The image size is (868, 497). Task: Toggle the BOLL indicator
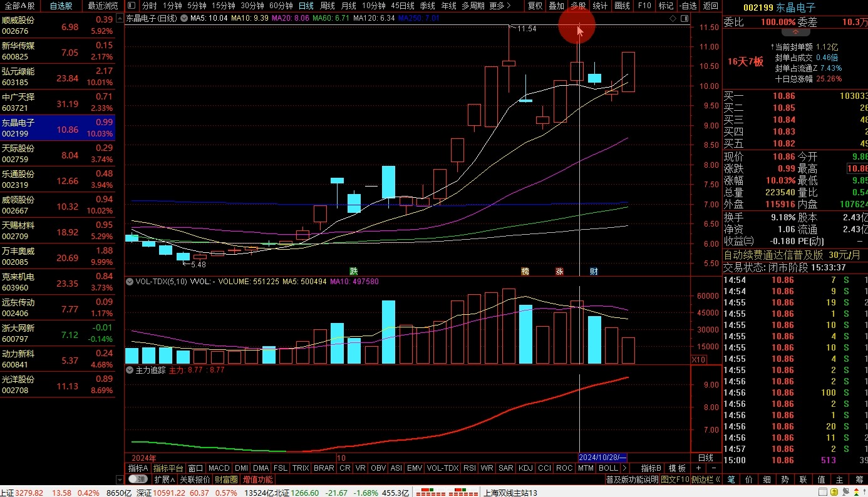pos(608,468)
